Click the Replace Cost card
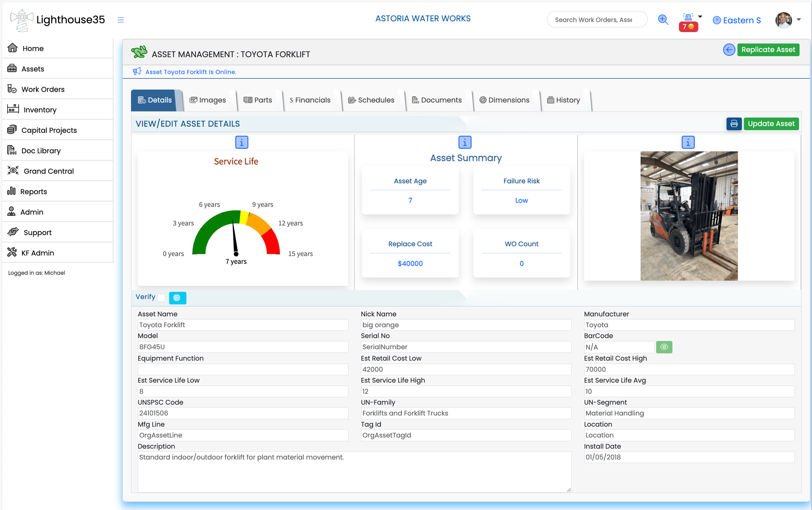Image resolution: width=812 pixels, height=510 pixels. pyautogui.click(x=410, y=253)
